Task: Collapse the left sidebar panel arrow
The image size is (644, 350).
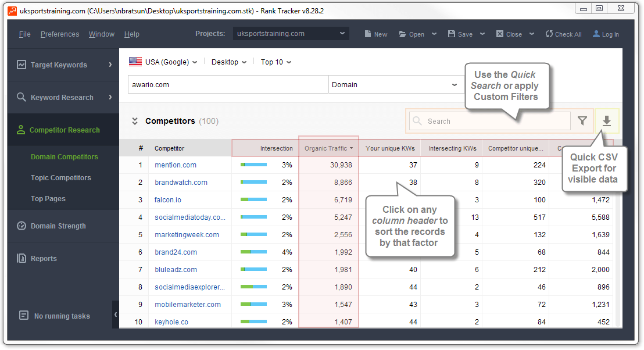Action: pos(116,315)
